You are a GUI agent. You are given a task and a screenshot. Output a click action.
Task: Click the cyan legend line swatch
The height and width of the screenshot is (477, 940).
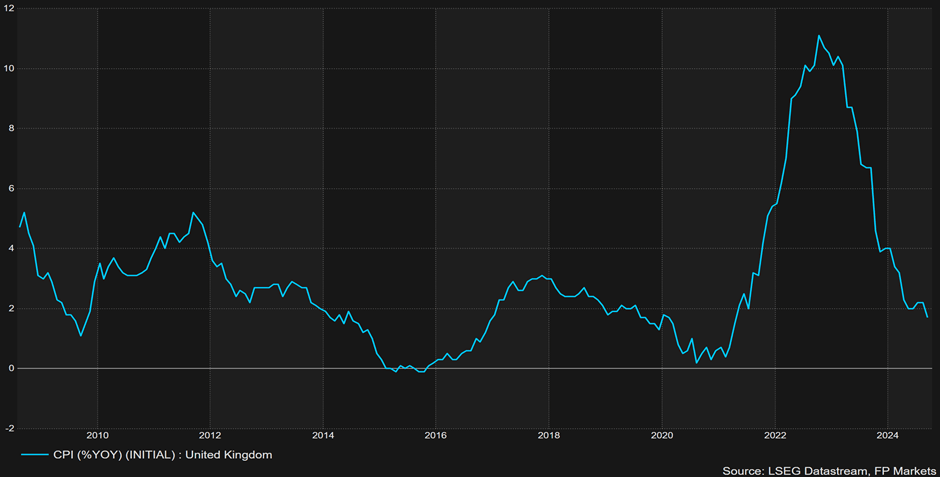pos(35,455)
